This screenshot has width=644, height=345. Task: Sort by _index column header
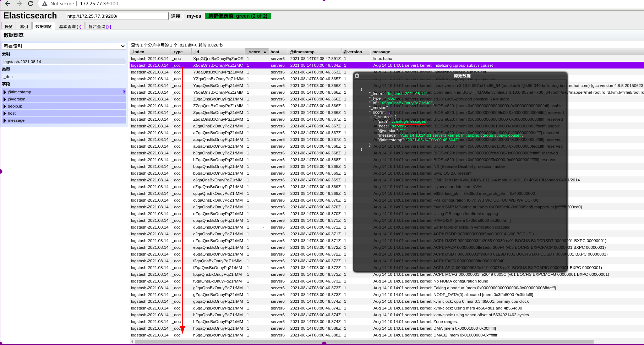coord(151,52)
